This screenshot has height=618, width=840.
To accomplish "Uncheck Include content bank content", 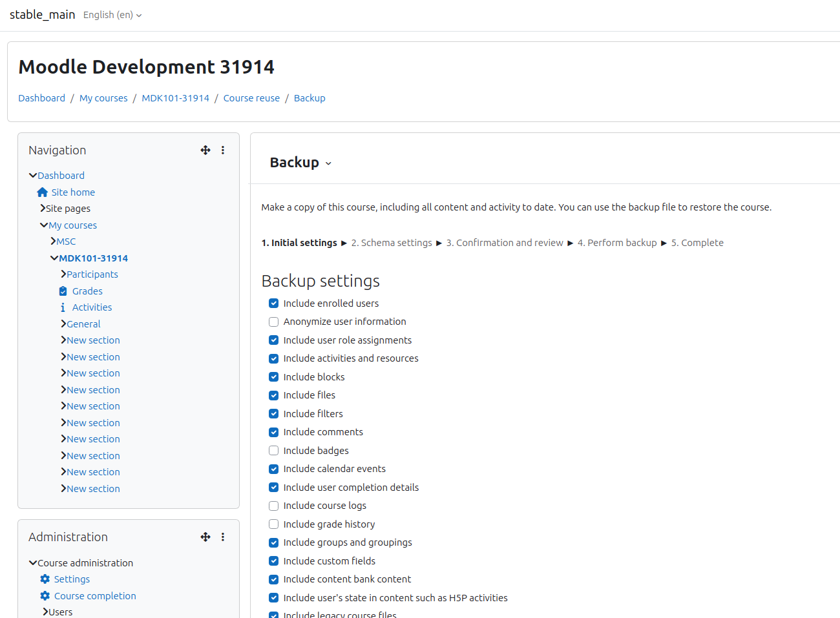I will 274,579.
